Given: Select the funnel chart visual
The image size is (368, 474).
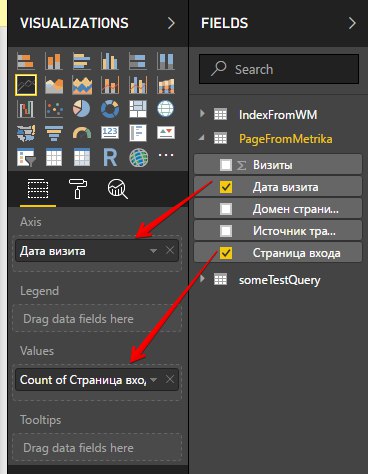Looking at the screenshot, I should click(54, 133).
